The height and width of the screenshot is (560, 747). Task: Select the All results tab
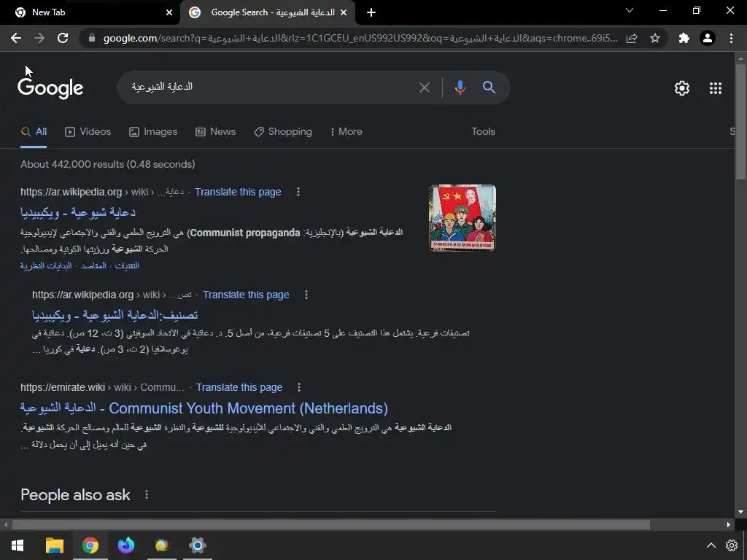[34, 132]
